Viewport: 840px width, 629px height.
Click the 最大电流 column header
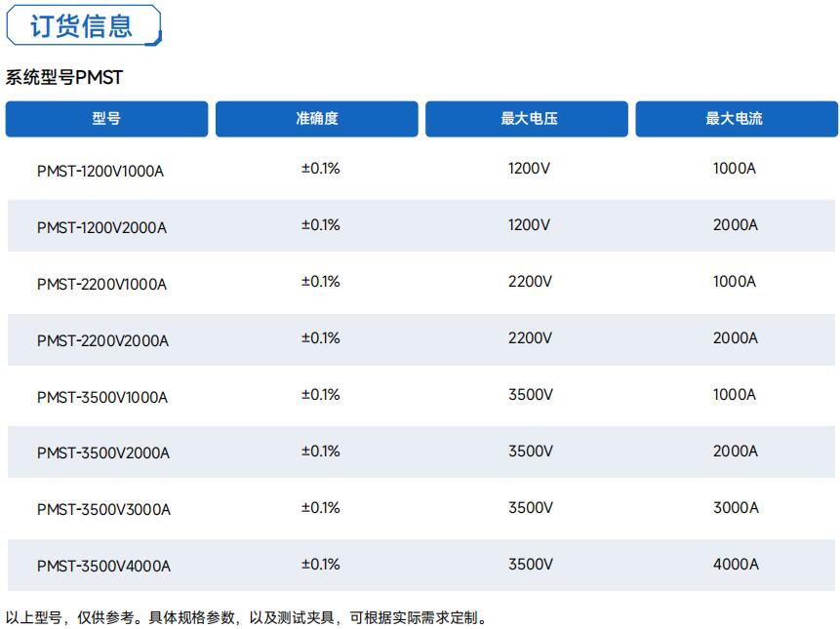(x=735, y=119)
